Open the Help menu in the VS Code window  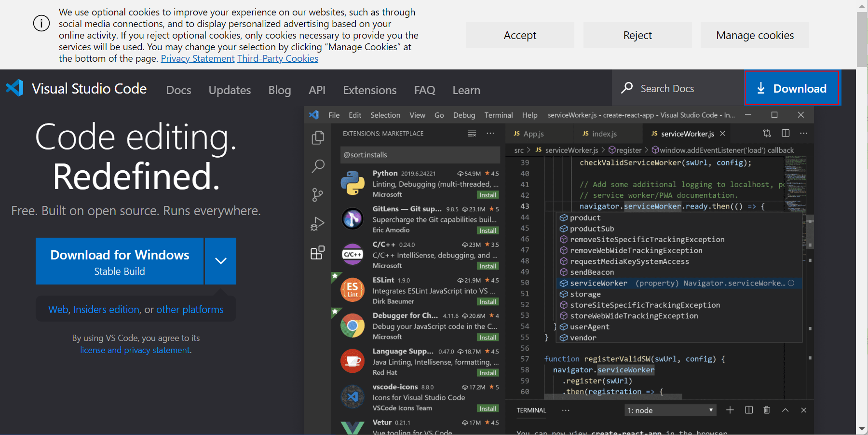pyautogui.click(x=529, y=115)
